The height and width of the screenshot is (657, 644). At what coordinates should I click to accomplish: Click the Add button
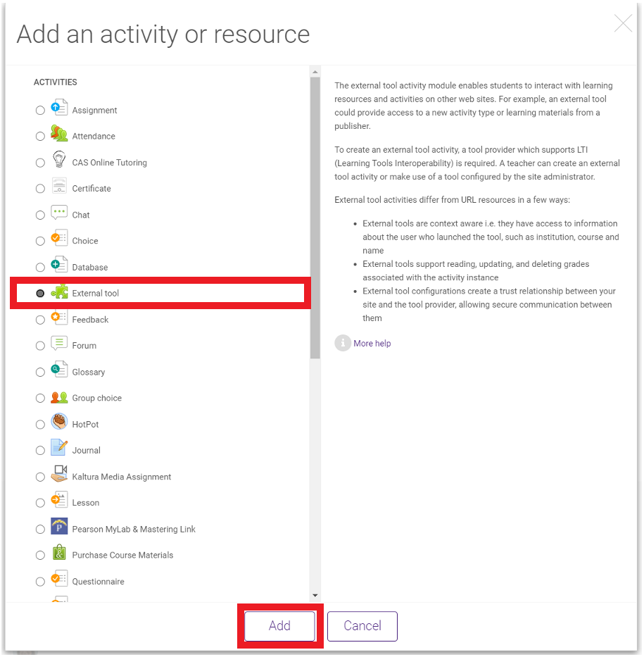click(279, 626)
